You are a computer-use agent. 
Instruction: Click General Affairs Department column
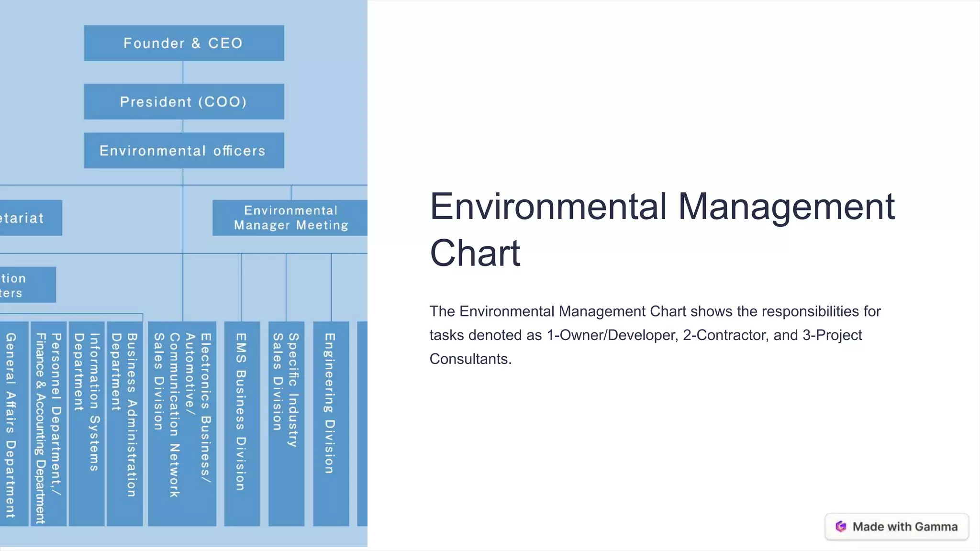13,423
